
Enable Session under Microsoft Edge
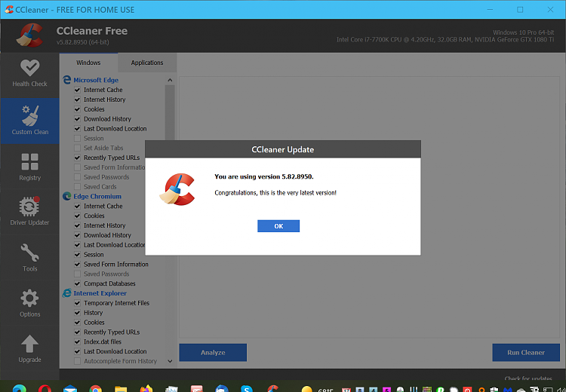pos(77,139)
